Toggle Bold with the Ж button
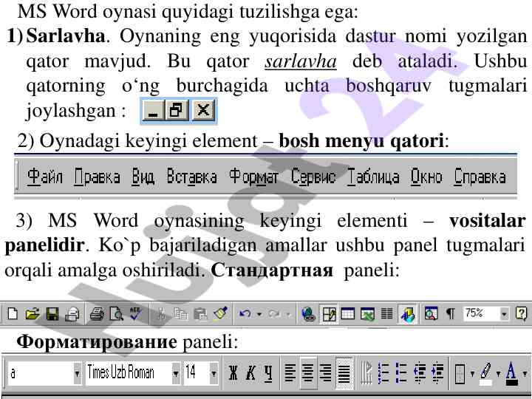The image size is (532, 399). point(233,373)
